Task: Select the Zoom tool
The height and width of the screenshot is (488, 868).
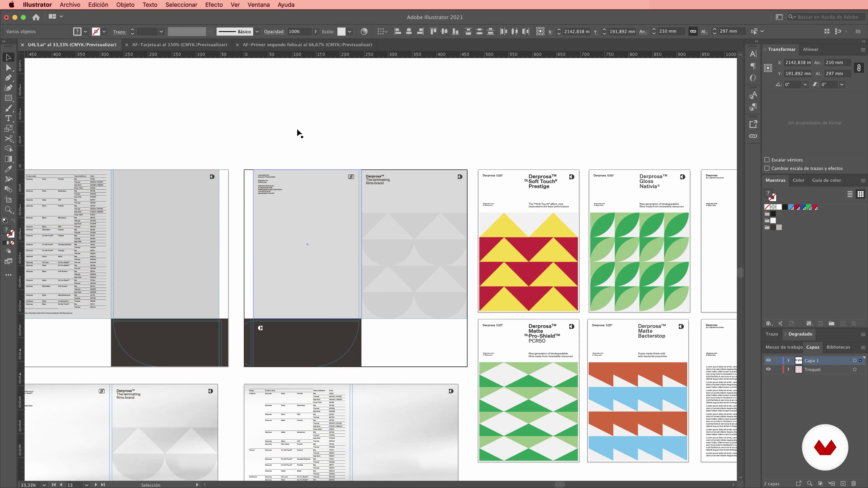Action: (x=8, y=210)
